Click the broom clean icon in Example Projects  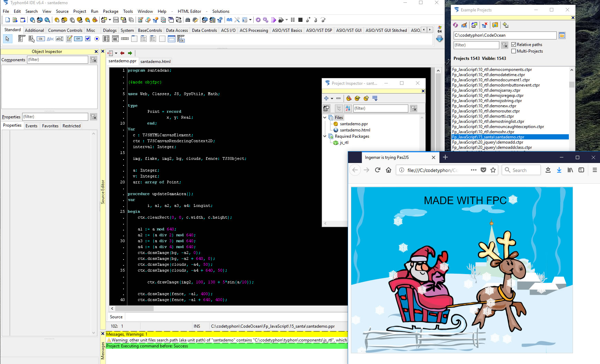pos(464,25)
